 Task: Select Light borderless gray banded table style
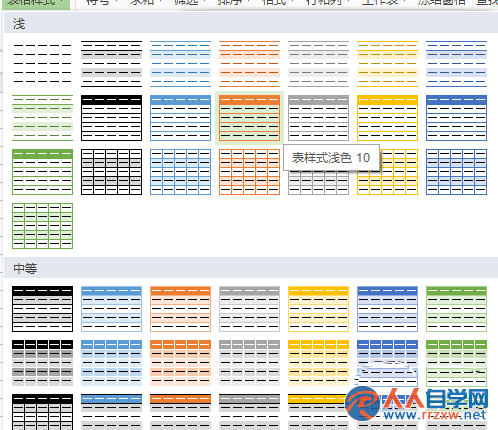(x=318, y=64)
